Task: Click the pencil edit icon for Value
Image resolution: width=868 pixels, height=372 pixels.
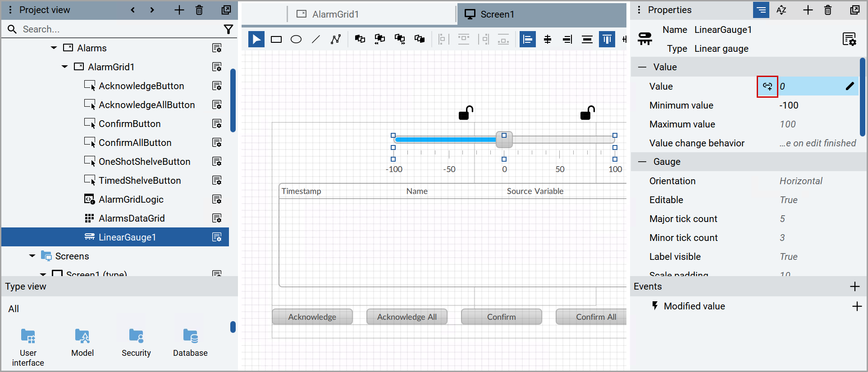Action: [850, 86]
